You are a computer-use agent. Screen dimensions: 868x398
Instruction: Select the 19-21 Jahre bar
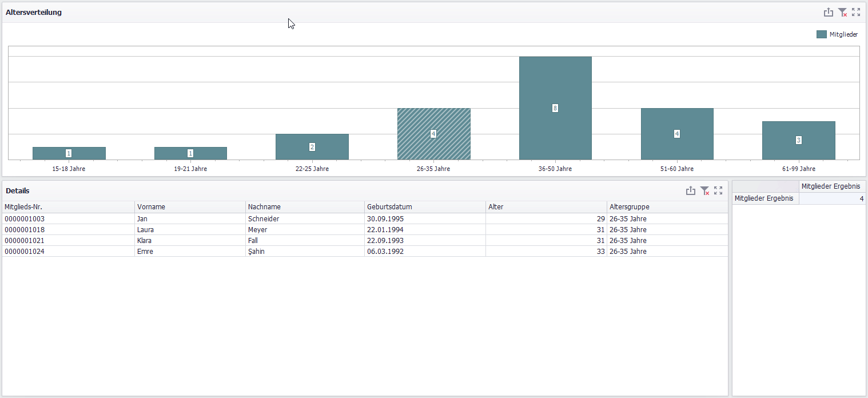click(x=190, y=153)
